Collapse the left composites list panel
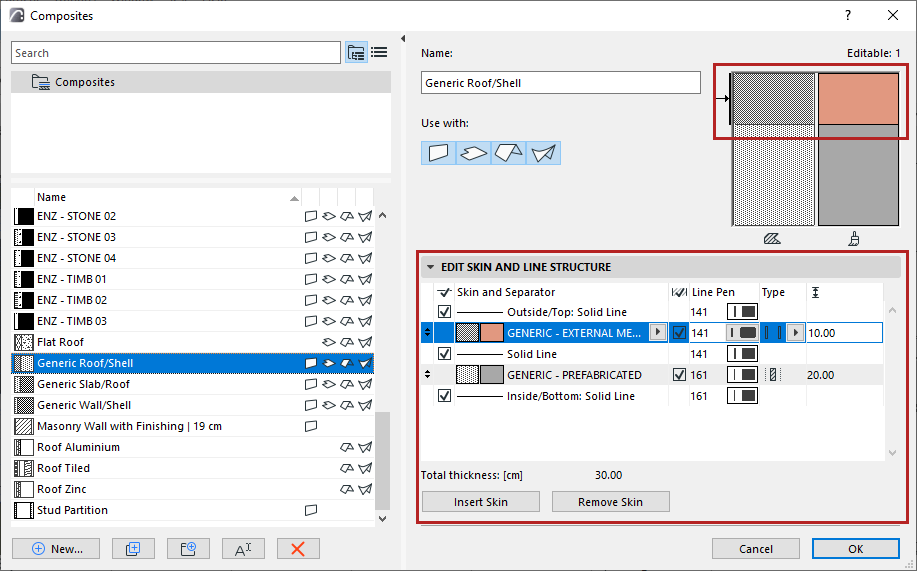The height and width of the screenshot is (571, 917). click(x=403, y=39)
